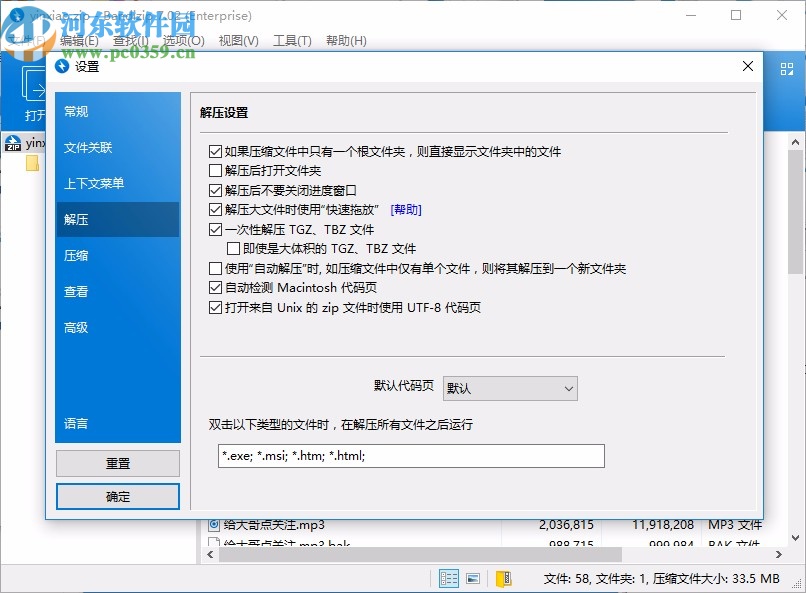Viewport: 806px width, 593px height.
Task: Click the yellow archive icon in the status bar
Action: pyautogui.click(x=502, y=578)
